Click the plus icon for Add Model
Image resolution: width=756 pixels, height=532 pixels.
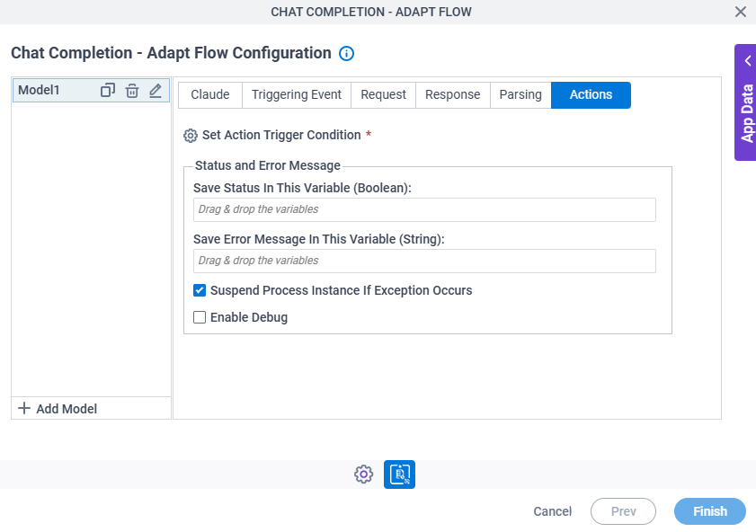coord(24,408)
